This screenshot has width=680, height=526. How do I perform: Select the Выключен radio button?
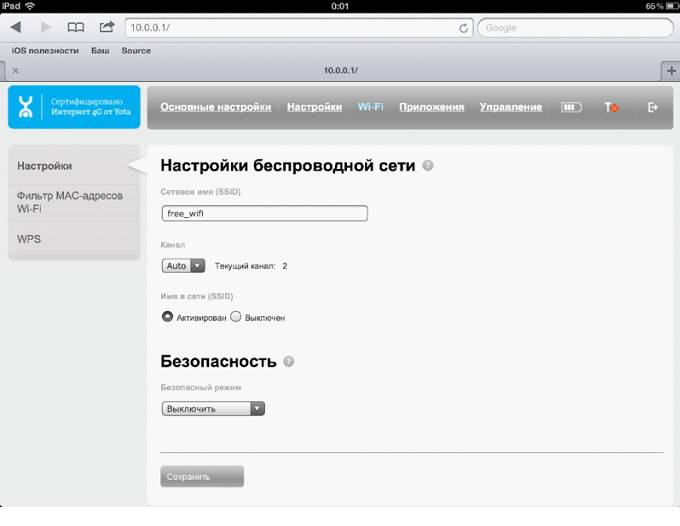coord(236,317)
